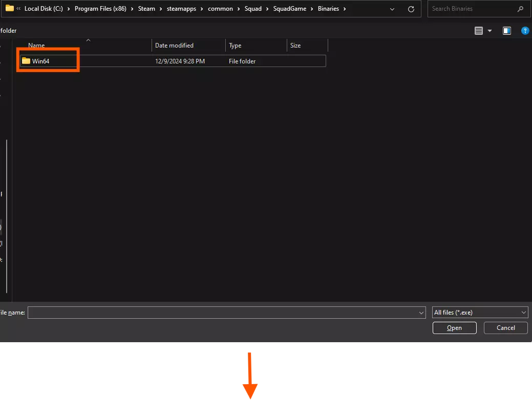Toggle the preview pane icon
This screenshot has width=532, height=400.
(x=506, y=31)
